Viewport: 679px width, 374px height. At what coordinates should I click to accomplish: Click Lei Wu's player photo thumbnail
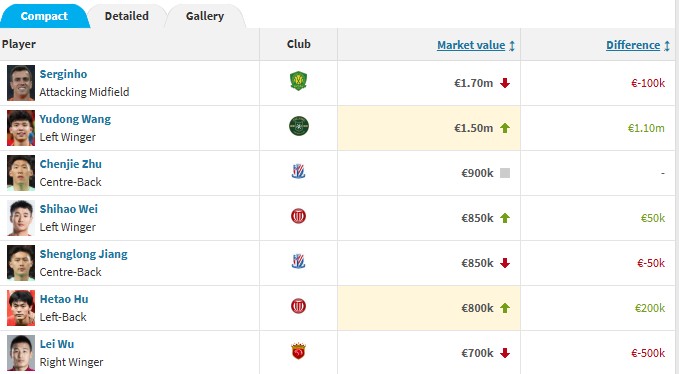[21, 353]
